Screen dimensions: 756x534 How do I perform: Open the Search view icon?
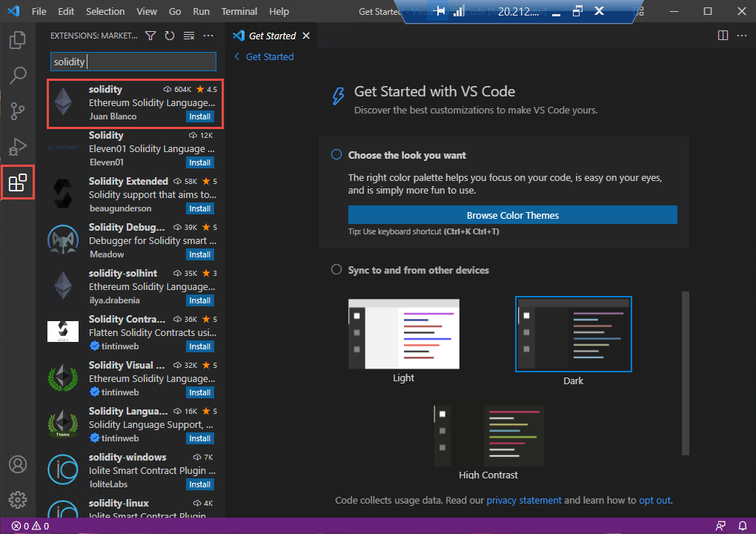coord(18,75)
